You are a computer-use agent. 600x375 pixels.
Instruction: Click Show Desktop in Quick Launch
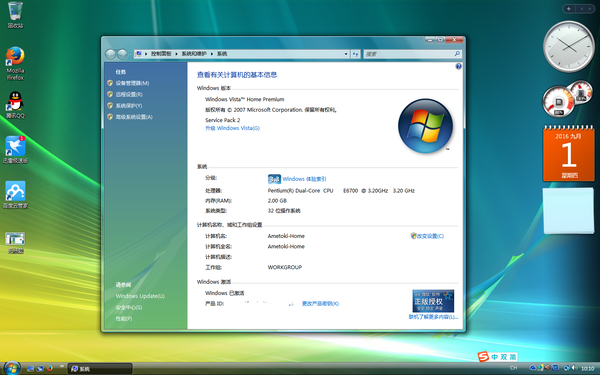30,368
